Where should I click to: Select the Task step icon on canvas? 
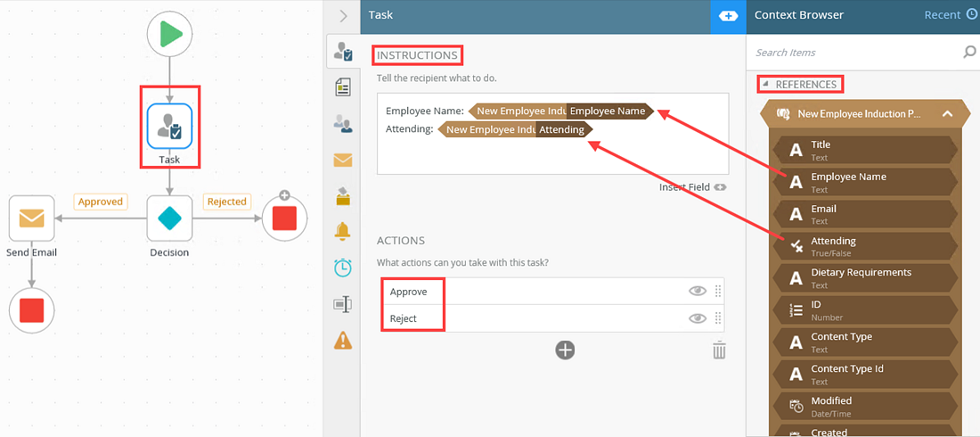169,126
